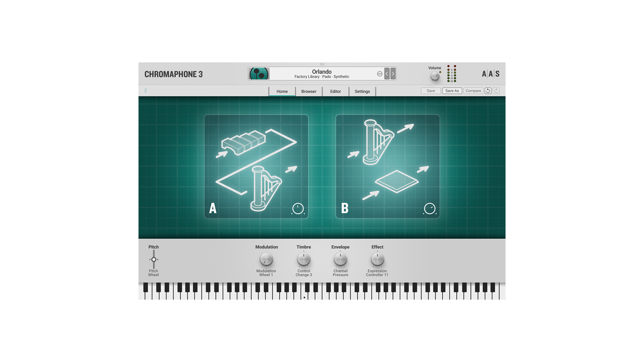Expand the top collapse chevron handle
644x362 pixels.
322,64
